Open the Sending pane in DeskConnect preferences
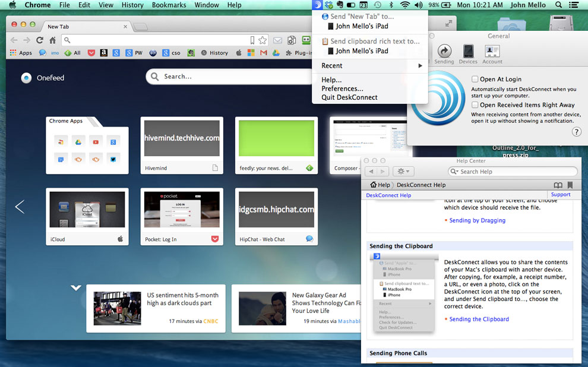 444,54
